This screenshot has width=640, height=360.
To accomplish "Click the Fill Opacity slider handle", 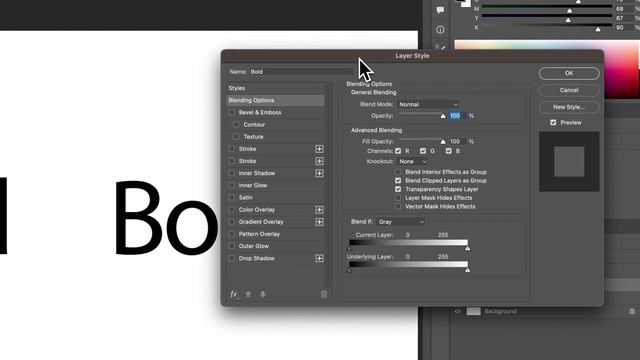I will pyautogui.click(x=443, y=142).
